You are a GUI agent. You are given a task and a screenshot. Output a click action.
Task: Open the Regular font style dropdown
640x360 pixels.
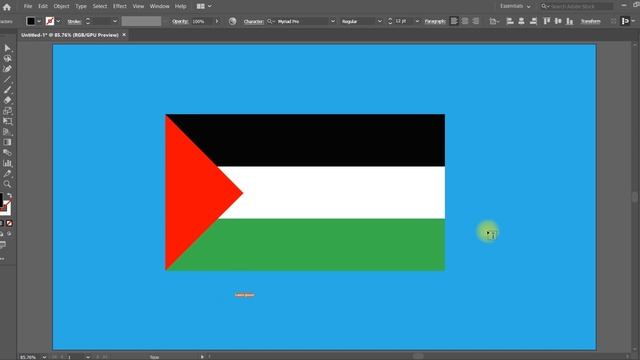(x=380, y=21)
